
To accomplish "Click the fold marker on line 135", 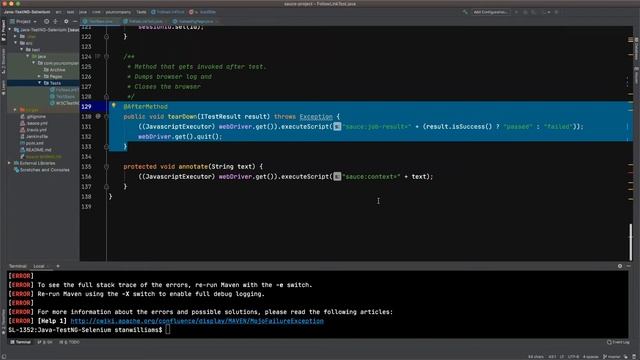I will pyautogui.click(x=107, y=167).
